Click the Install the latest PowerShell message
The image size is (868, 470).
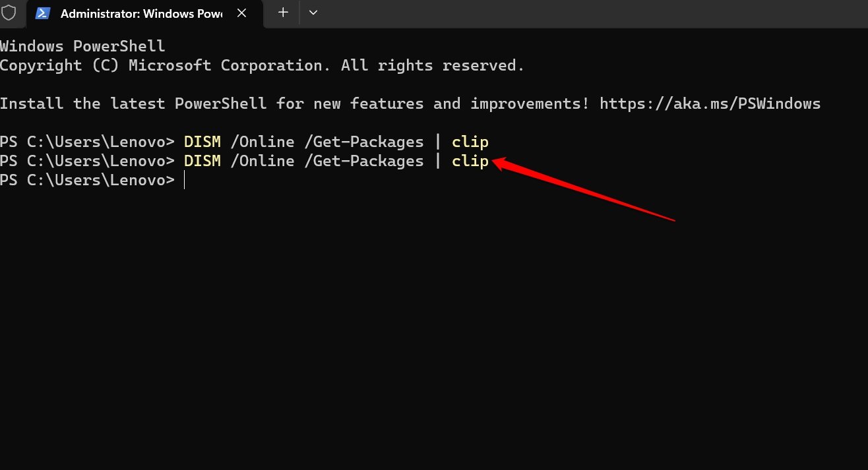(198, 103)
